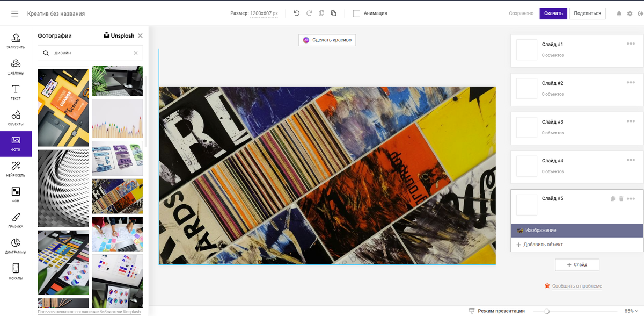
Task: Select the Фото sidebar tab
Action: (x=16, y=143)
